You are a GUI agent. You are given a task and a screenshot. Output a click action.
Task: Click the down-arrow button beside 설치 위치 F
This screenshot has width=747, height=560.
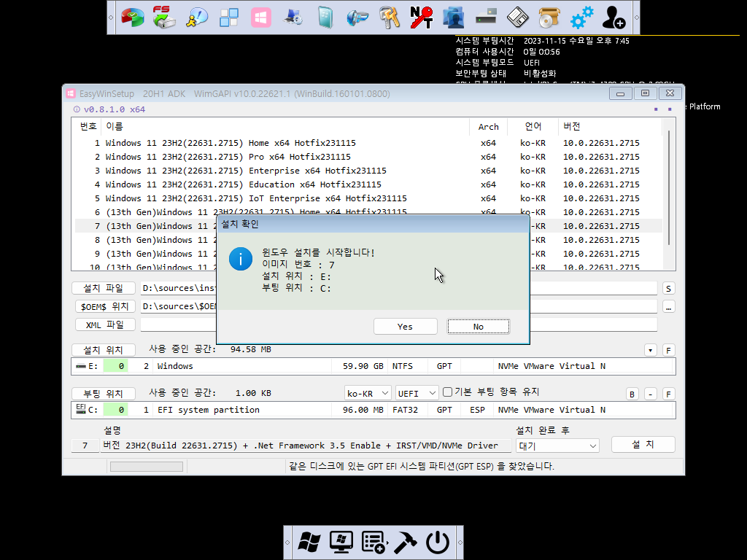pos(650,351)
